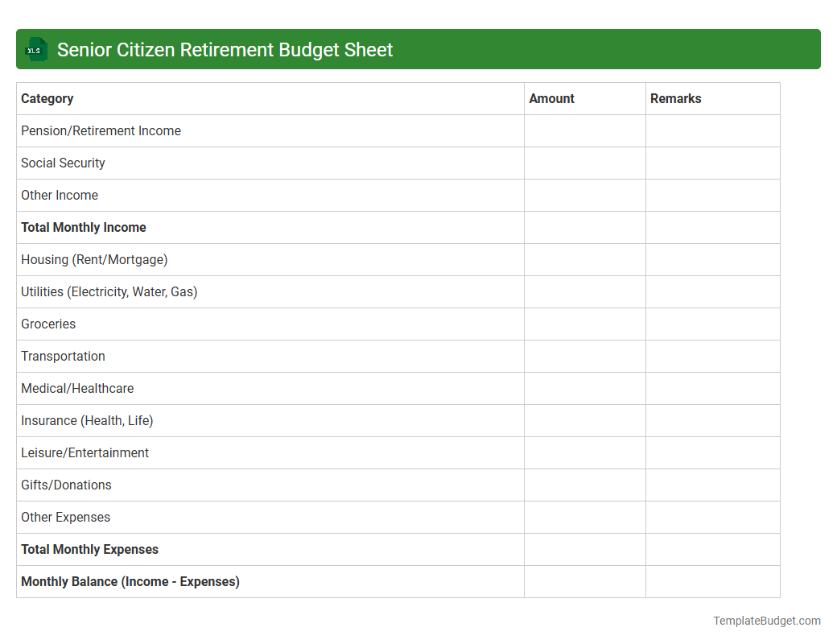Click the Other Income category cell
The height and width of the screenshot is (644, 837).
60,195
